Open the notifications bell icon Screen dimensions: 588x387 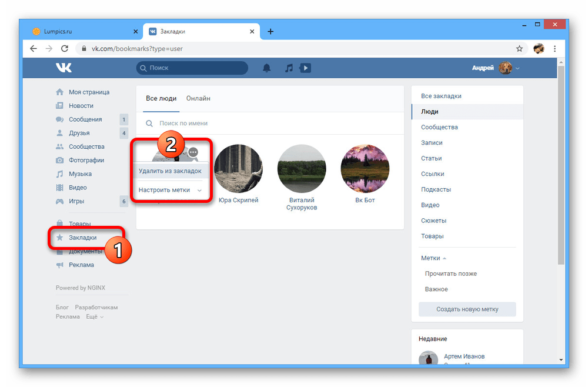(x=267, y=68)
